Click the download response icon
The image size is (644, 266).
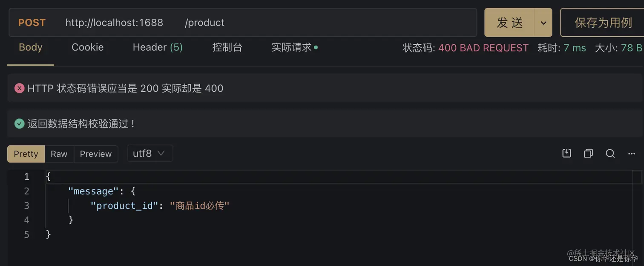(566, 153)
